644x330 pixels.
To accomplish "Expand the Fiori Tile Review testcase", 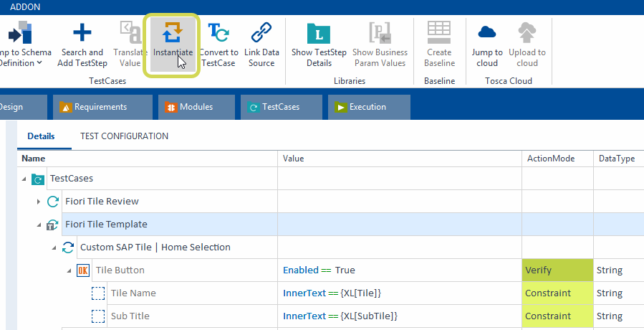I will tap(39, 202).
